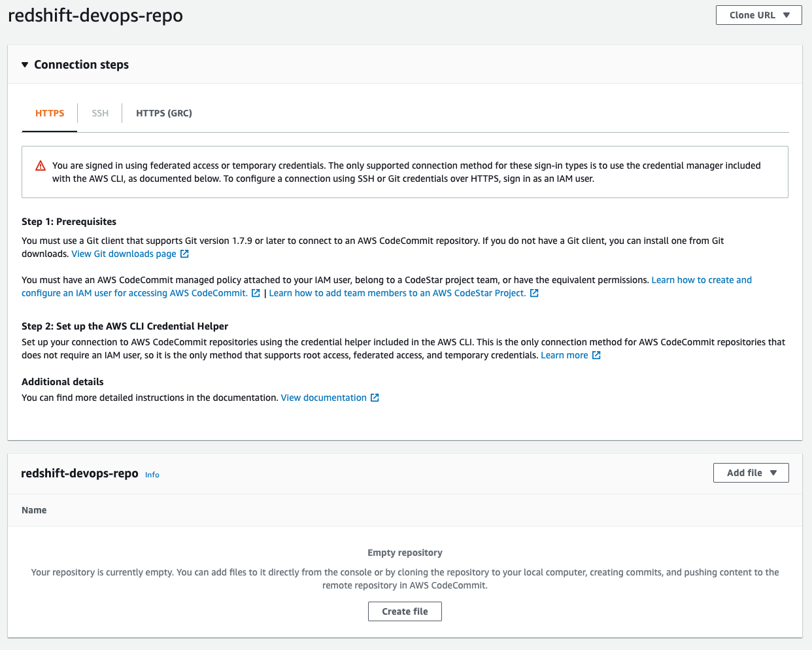Screen dimensions: 812x650
Task: Click external-link icon beside View documentation
Action: 375,398
